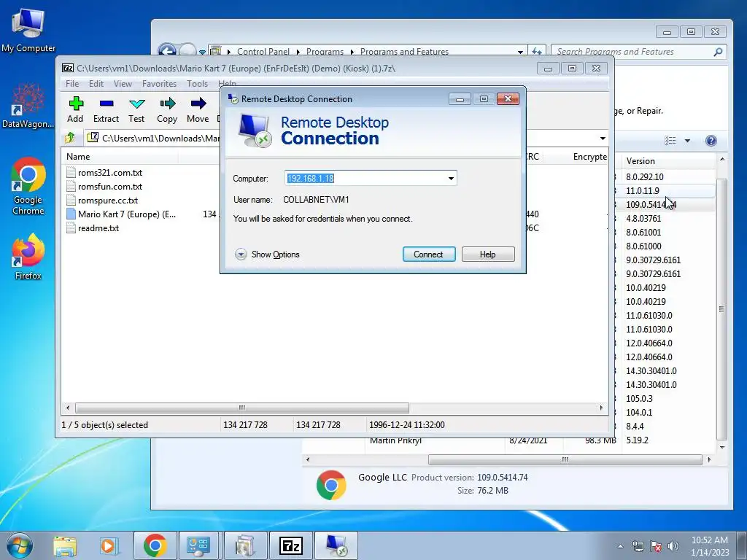The width and height of the screenshot is (747, 560).
Task: Switch to Remote Desktop taskbar item
Action: (x=336, y=545)
